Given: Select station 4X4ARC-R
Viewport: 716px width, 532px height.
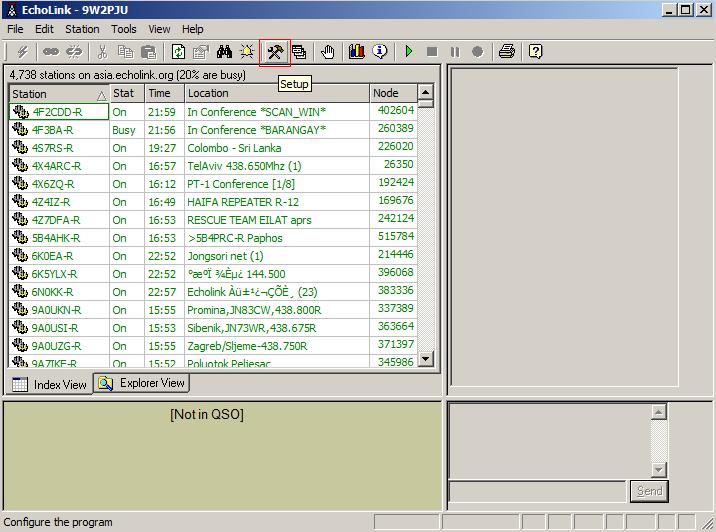Looking at the screenshot, I should coord(56,166).
